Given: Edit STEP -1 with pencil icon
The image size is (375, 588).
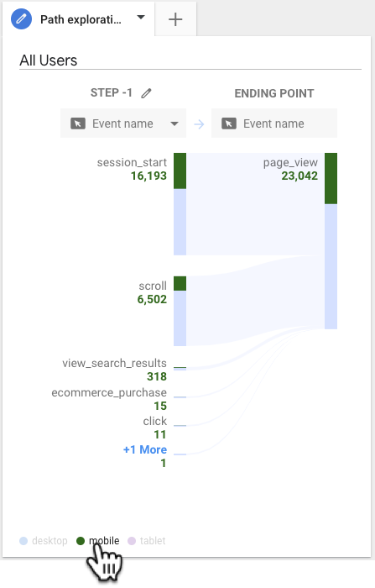Looking at the screenshot, I should (x=146, y=93).
